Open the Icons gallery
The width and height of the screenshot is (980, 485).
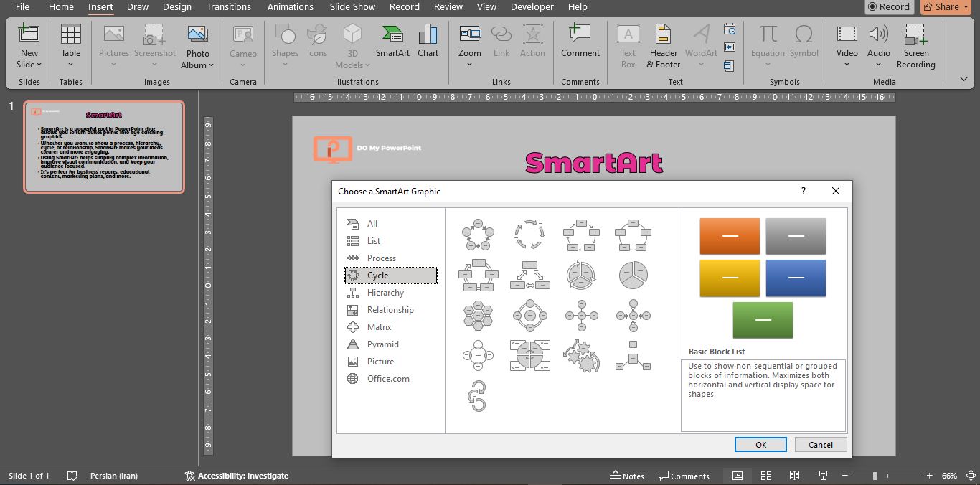coord(316,43)
